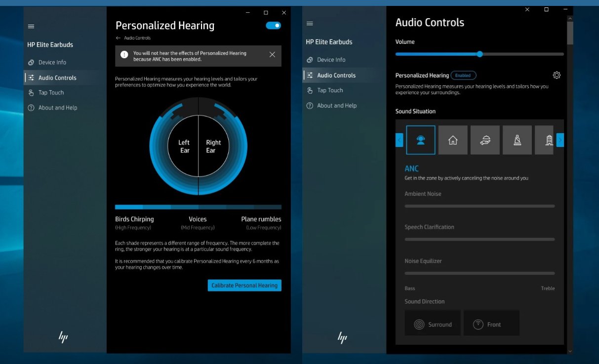Click the Left Ear half of the ring

184,146
